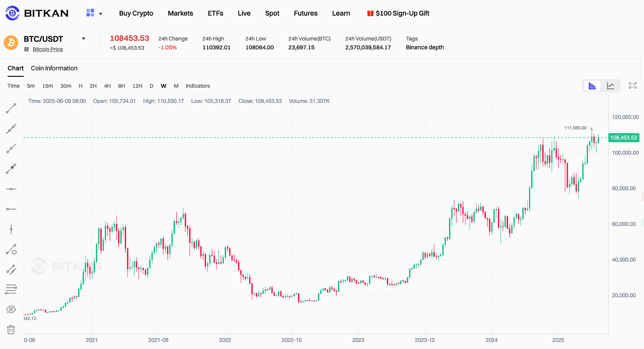Set interval to 4H
The image size is (644, 349).
pyautogui.click(x=107, y=86)
